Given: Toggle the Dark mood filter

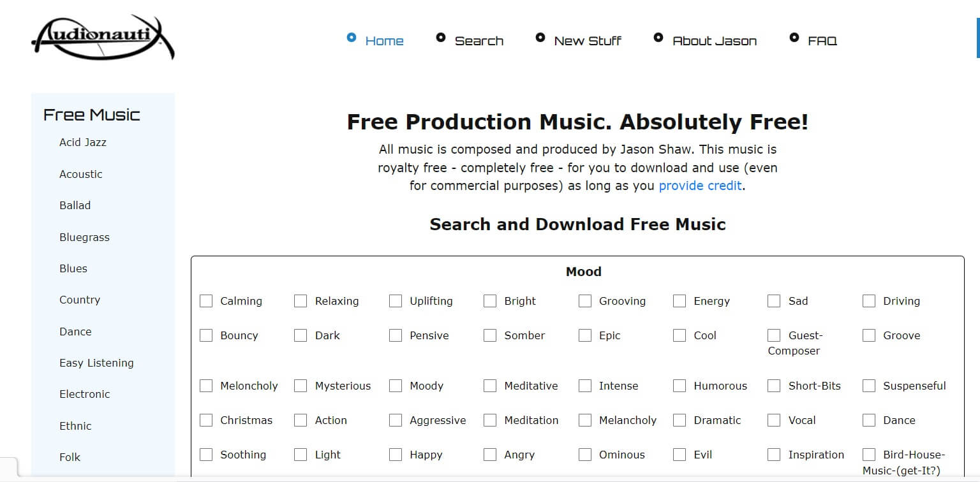Looking at the screenshot, I should pos(301,335).
